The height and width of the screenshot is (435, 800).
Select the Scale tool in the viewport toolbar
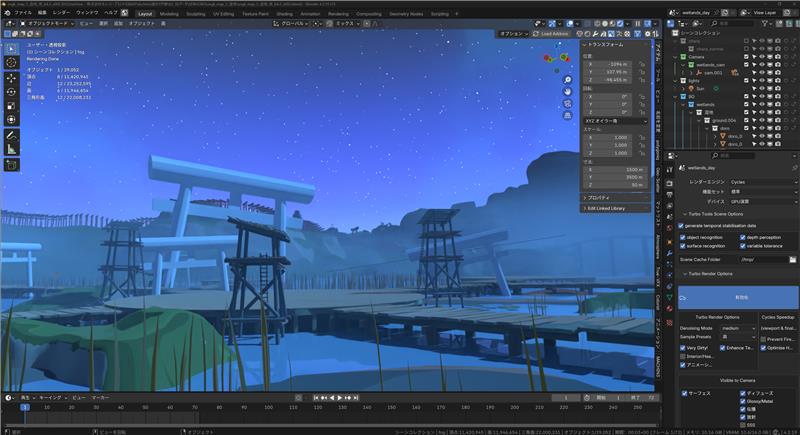(x=11, y=106)
